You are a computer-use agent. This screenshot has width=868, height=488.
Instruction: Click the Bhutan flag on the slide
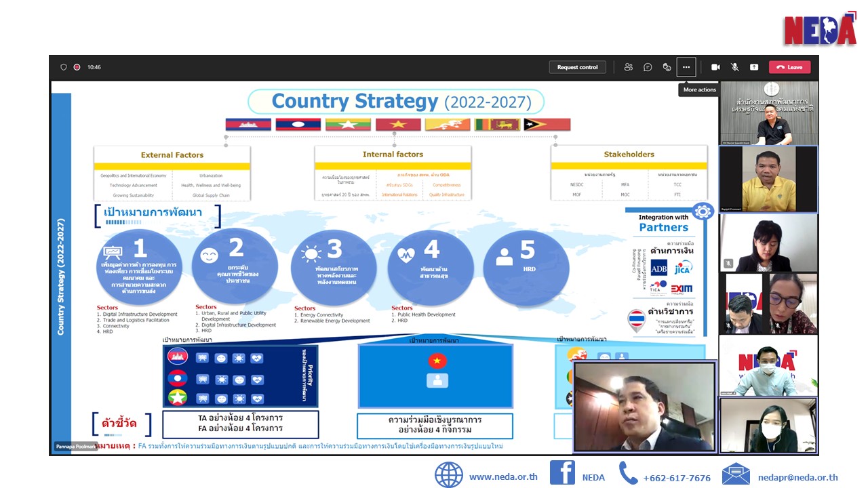[448, 125]
